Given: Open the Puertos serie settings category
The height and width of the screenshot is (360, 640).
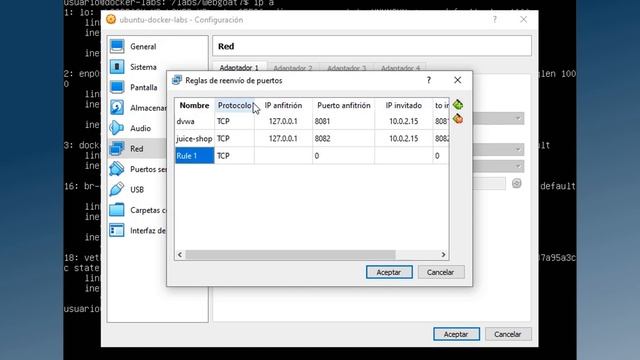Looking at the screenshot, I should (x=138, y=169).
